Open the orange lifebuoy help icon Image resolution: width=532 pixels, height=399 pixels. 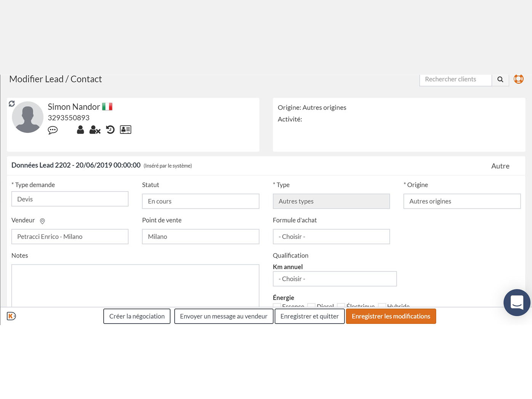pos(519,79)
